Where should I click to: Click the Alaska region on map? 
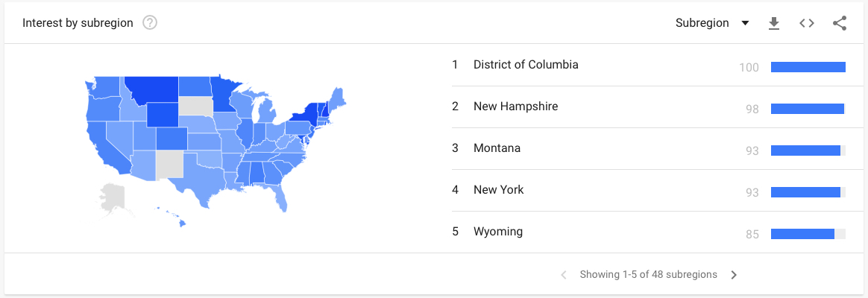pyautogui.click(x=112, y=200)
